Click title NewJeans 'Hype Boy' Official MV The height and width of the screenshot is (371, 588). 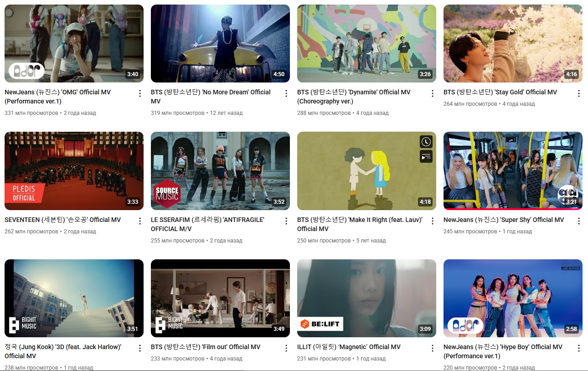(x=503, y=351)
